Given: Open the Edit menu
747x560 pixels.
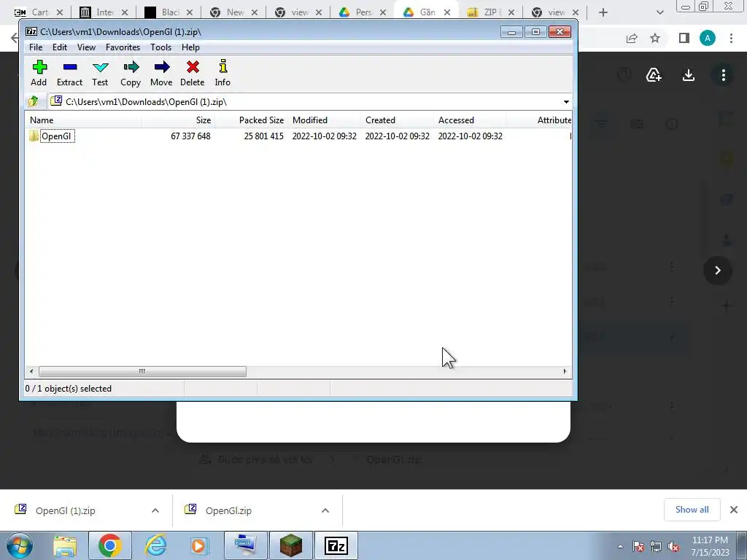Looking at the screenshot, I should (x=60, y=47).
